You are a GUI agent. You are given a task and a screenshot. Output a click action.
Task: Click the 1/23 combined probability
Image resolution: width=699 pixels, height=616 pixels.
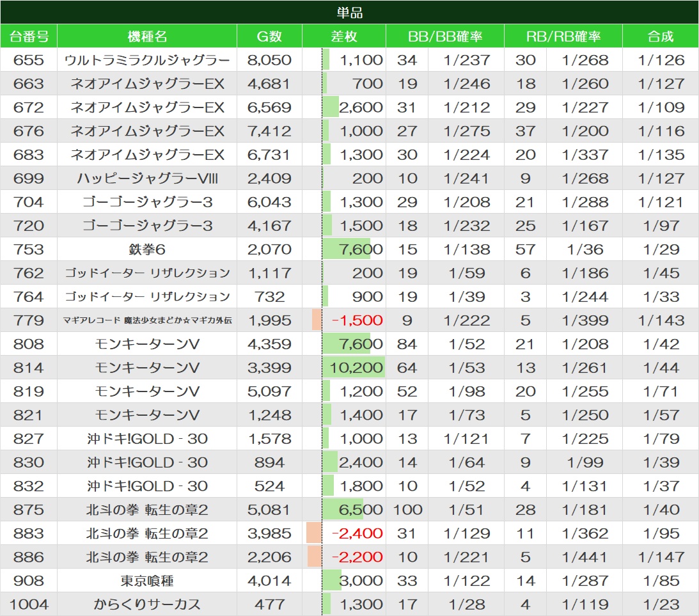[x=661, y=604]
